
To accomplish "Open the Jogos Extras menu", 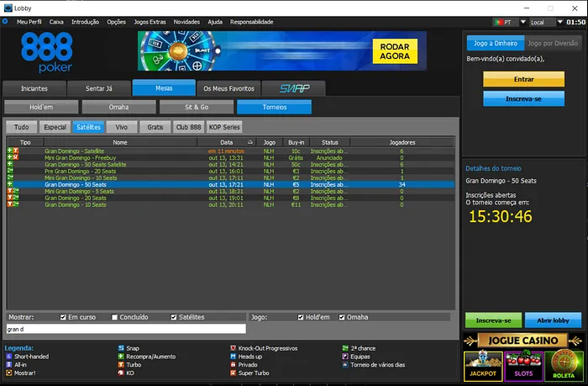I will pyautogui.click(x=150, y=22).
